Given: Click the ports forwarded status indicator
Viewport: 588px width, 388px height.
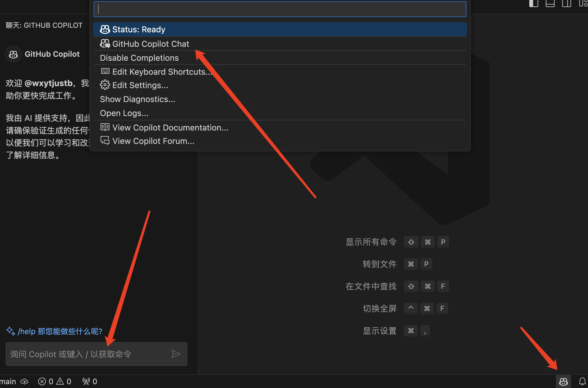Looking at the screenshot, I should tap(90, 382).
